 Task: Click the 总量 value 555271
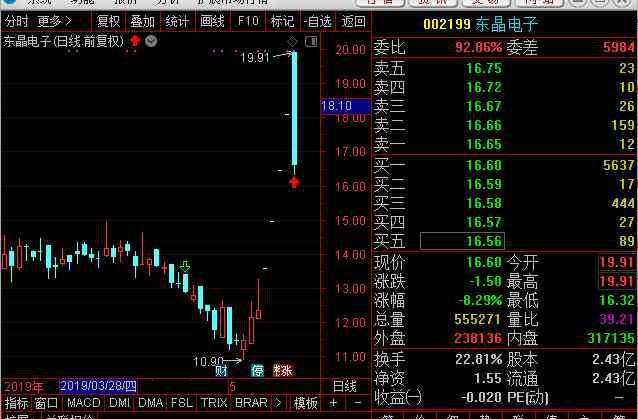point(478,319)
